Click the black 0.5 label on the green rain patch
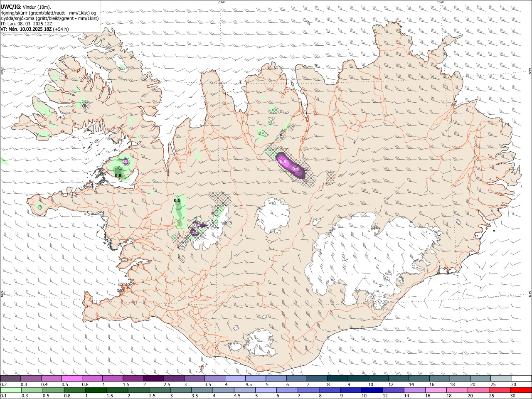The width and height of the screenshot is (532, 399). (177, 200)
